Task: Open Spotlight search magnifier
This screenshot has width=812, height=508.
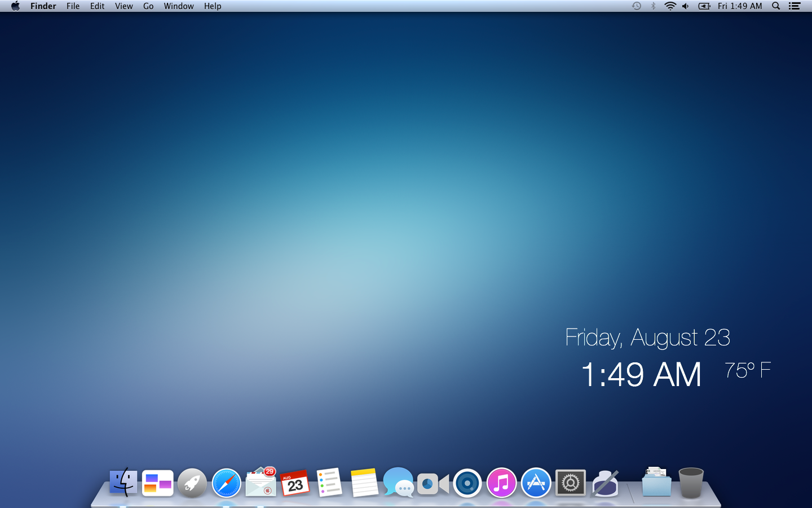Action: point(776,6)
